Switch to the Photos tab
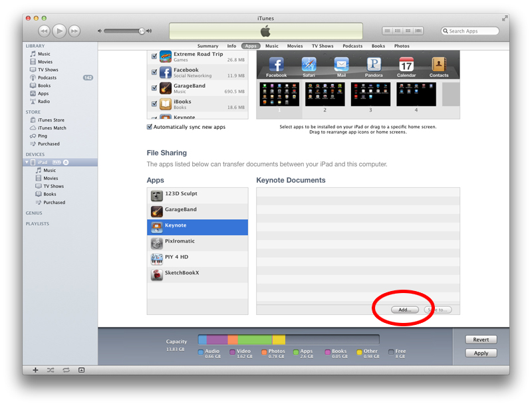 [x=402, y=46]
